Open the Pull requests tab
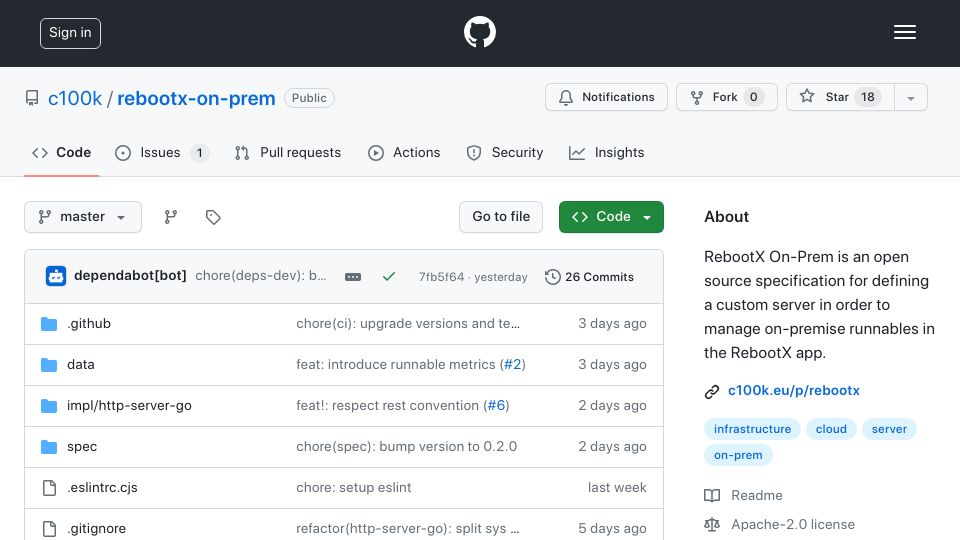The image size is (960, 540). tap(287, 152)
